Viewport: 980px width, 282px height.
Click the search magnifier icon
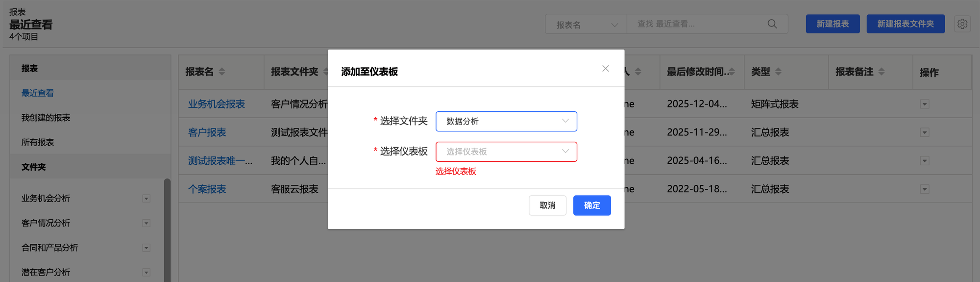[772, 24]
